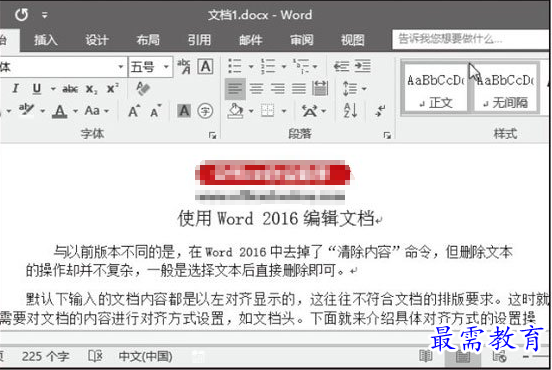
Task: Switch to the 布局 tab
Action: (x=148, y=40)
